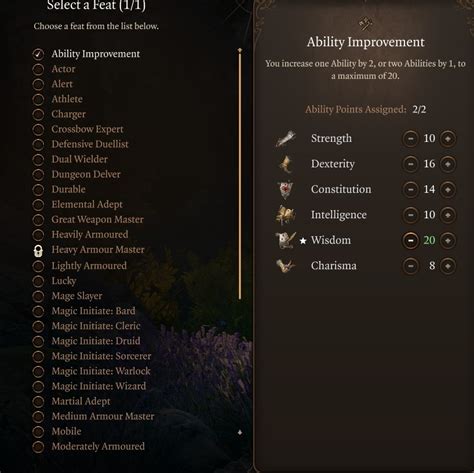Click the scroll-down arrow under the feat list
474x473 pixels.
240,432
